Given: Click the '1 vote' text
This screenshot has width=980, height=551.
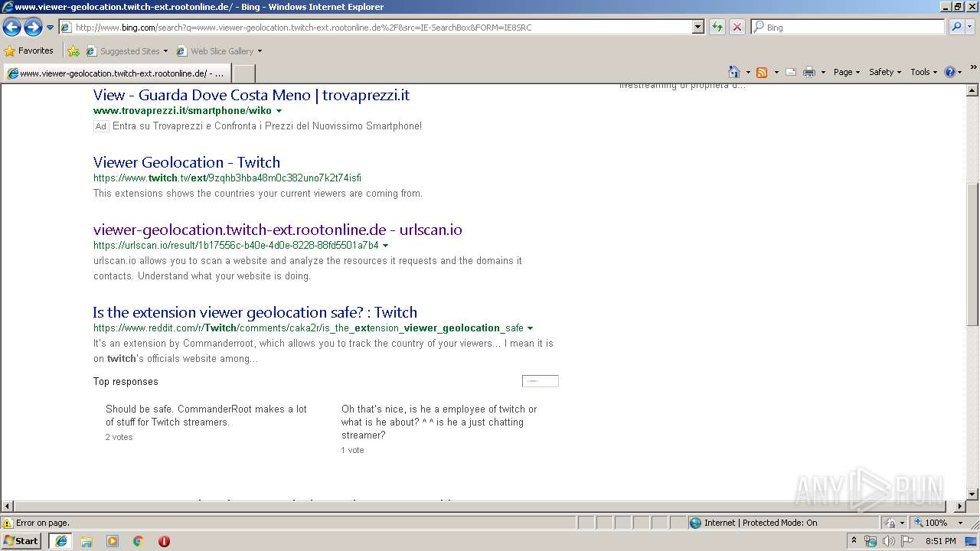Looking at the screenshot, I should pos(352,450).
